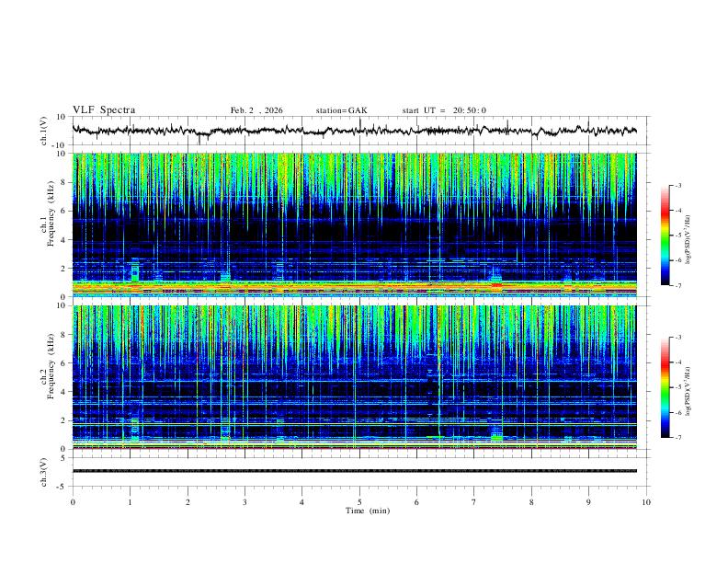Click the "-4" tick on ch.2 color bar
The image size is (728, 563).
677,362
